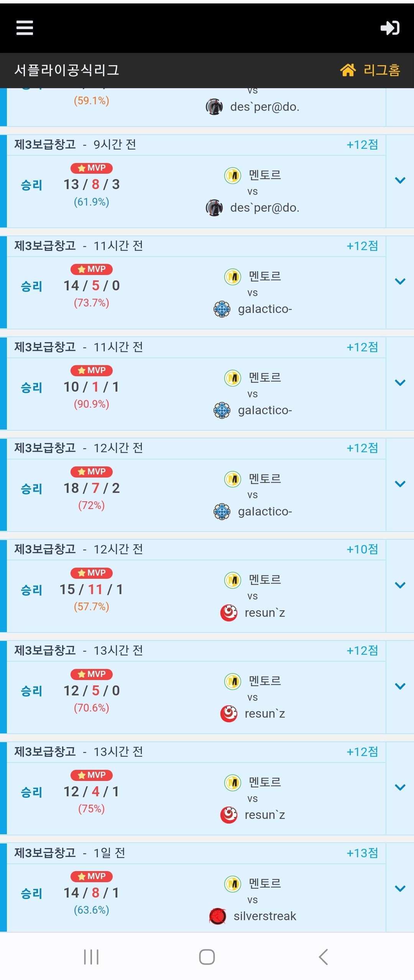This screenshot has height=980, width=414.
Task: Go to 리그홈 league home
Action: coord(381,70)
